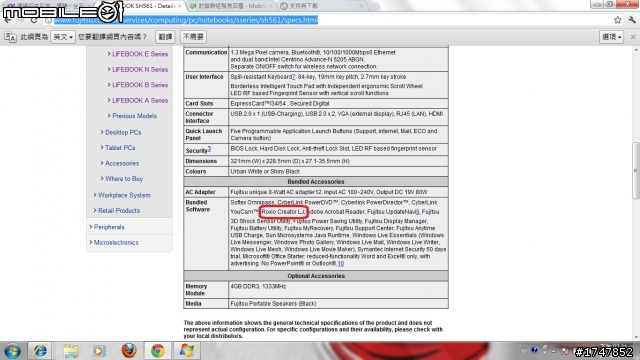
Task: Click the translate bar language icon
Action: (x=10, y=37)
